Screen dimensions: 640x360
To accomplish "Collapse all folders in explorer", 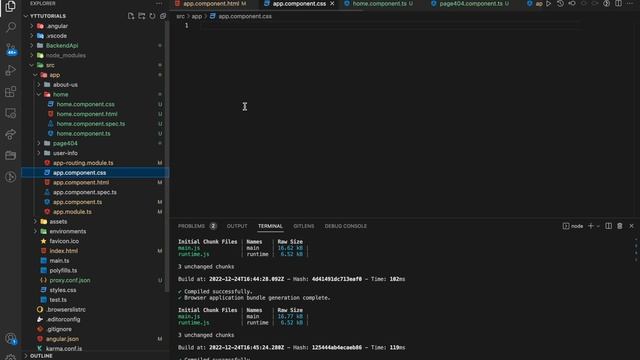I will (163, 16).
